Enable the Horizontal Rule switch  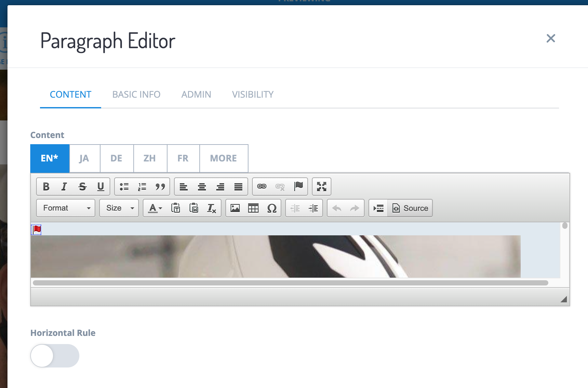(55, 356)
